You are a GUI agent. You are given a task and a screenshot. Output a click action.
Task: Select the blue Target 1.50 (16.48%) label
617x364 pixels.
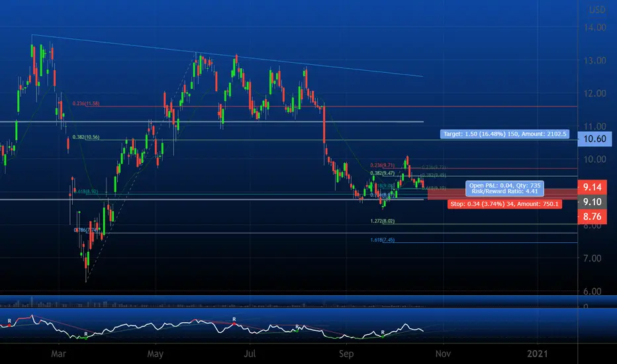tap(505, 134)
